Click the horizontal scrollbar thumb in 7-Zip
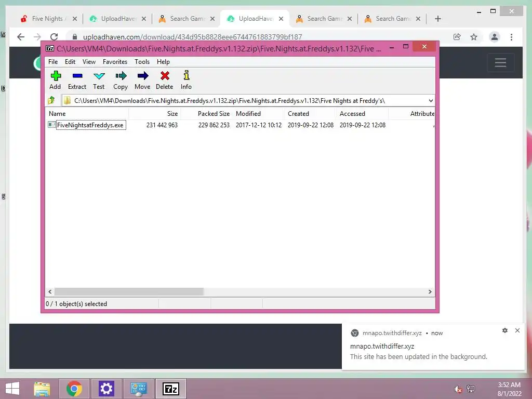 point(129,292)
